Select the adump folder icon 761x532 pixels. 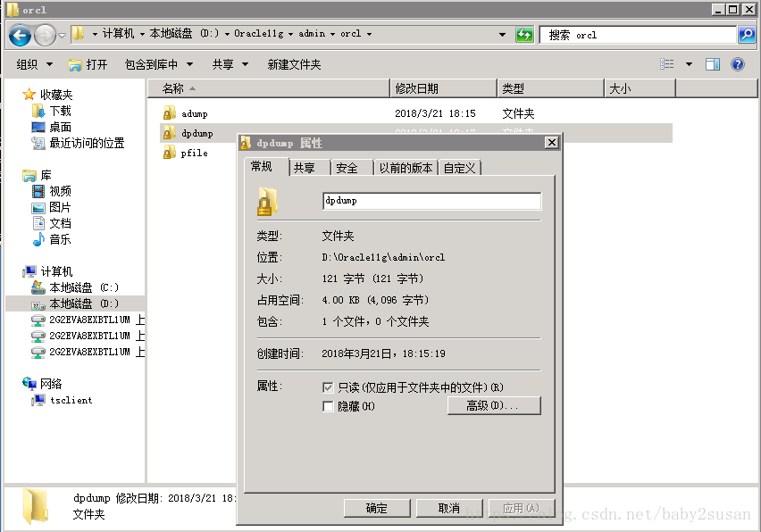click(x=170, y=113)
